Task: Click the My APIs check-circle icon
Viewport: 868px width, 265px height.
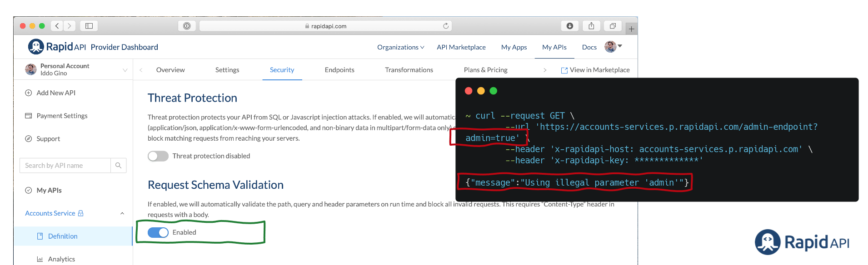Action: point(28,190)
